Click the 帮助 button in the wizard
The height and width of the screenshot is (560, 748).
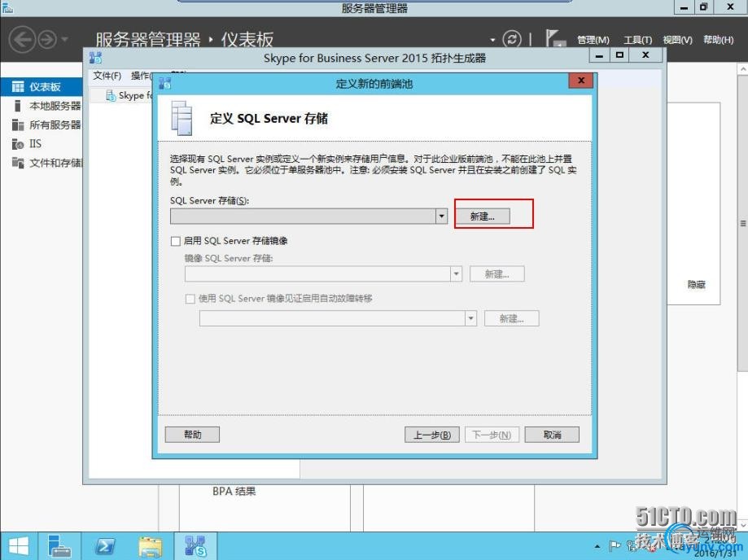click(192, 435)
